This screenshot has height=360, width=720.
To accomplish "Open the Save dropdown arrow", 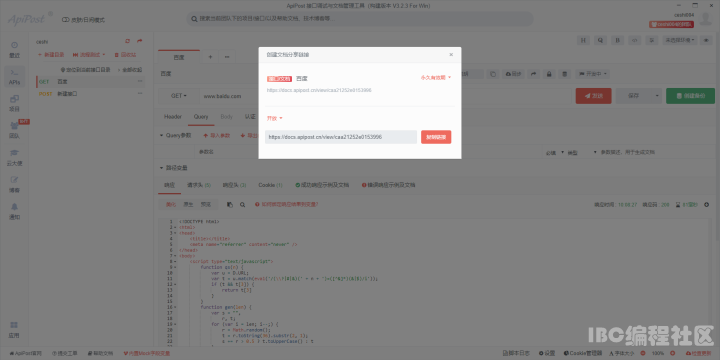I will click(x=657, y=96).
